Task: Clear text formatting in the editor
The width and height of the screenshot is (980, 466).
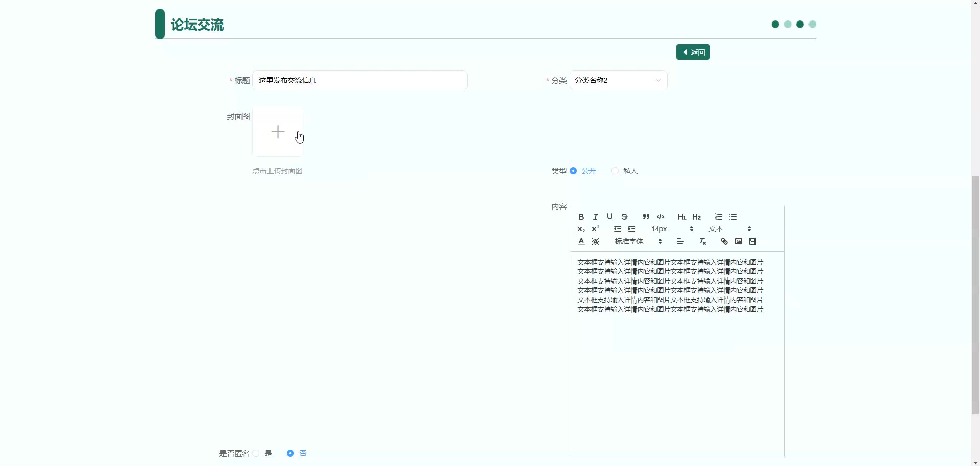Action: coord(702,241)
